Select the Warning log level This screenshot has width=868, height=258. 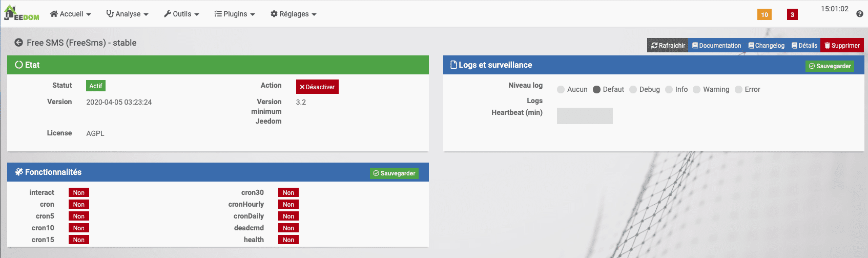pos(696,89)
